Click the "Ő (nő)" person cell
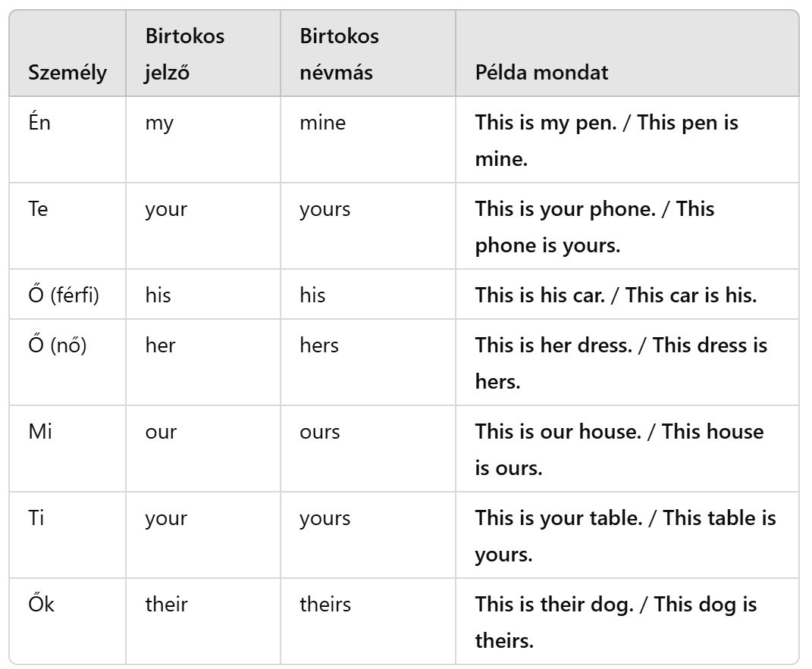Screen dimensions: 812x669 click(57, 345)
